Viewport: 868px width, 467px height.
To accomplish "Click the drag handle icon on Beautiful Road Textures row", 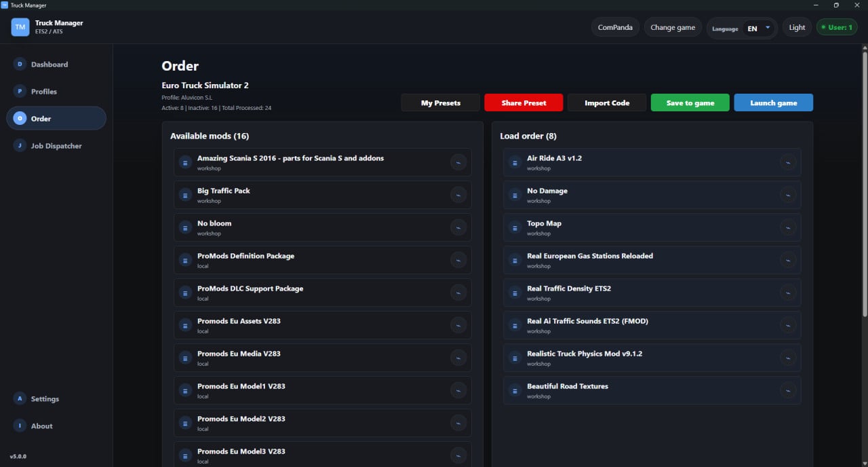I will pos(515,390).
